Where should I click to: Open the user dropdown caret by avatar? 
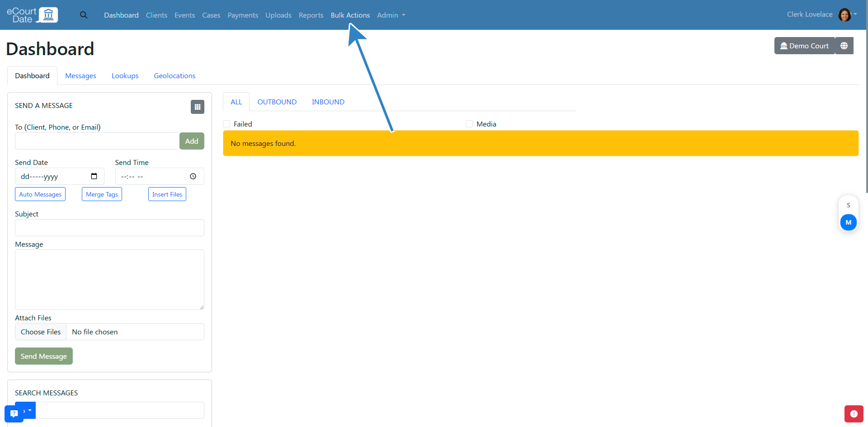[x=855, y=14]
